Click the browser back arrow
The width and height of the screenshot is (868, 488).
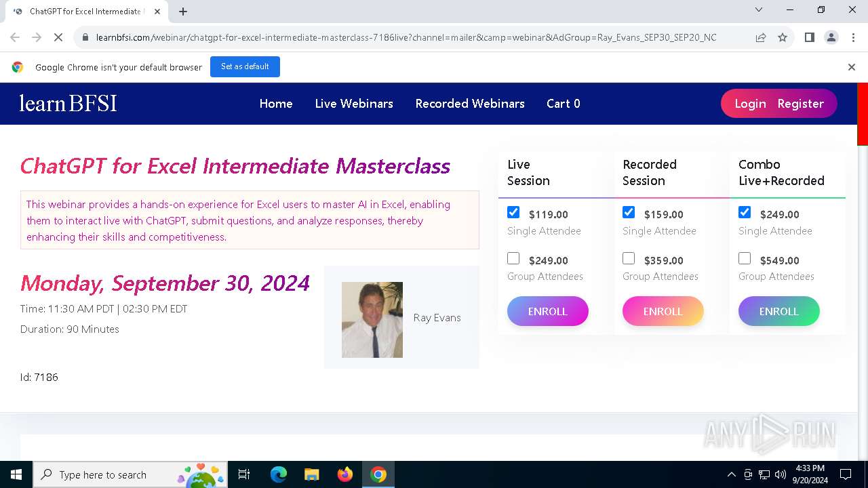tap(15, 37)
